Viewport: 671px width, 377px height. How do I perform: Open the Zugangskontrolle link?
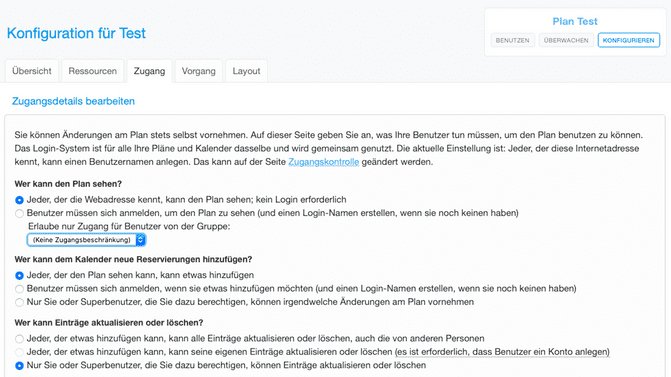click(x=324, y=162)
